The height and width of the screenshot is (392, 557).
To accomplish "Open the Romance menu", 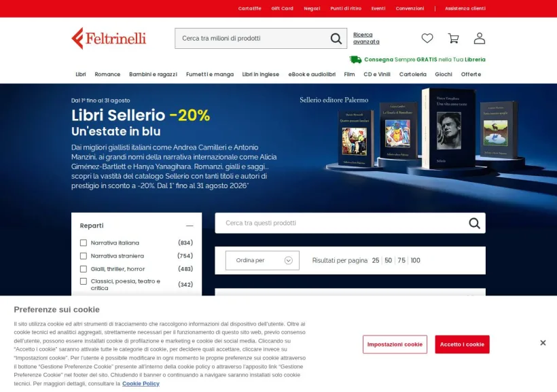I will click(107, 74).
